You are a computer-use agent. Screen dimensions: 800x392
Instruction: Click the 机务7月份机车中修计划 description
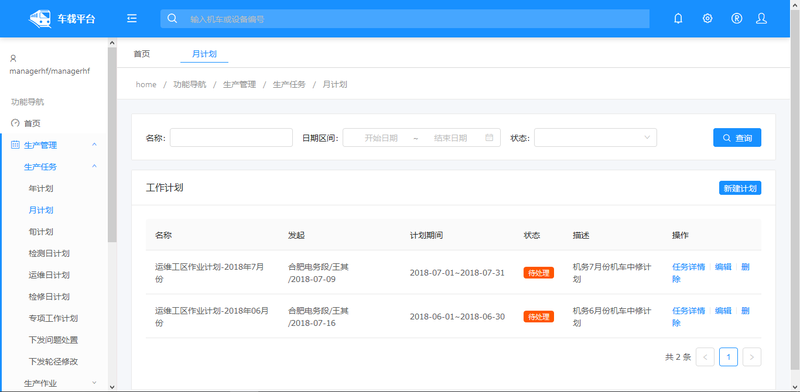[x=612, y=273]
